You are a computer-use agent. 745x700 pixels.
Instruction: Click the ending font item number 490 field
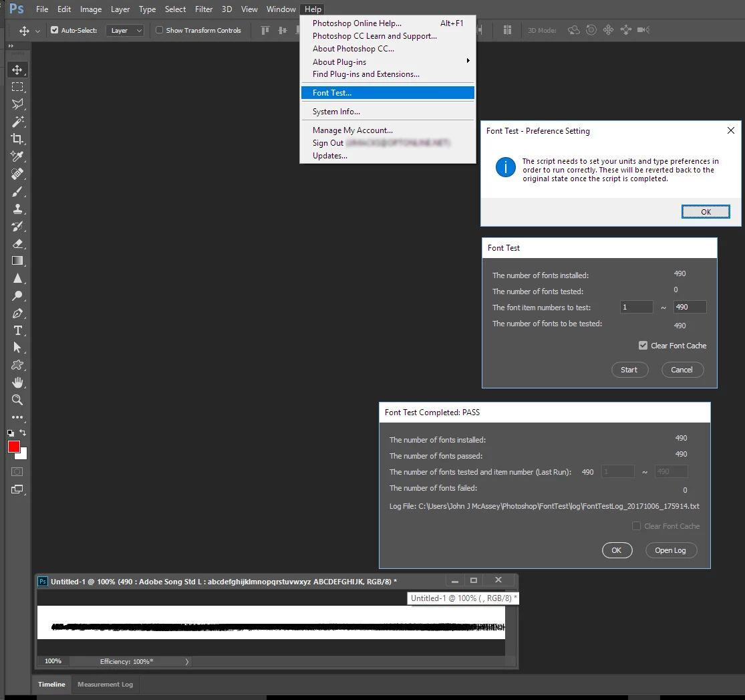pos(690,307)
